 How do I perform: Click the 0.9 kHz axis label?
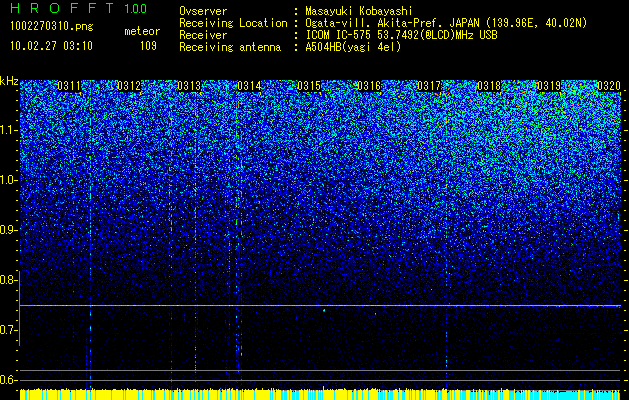[8, 230]
